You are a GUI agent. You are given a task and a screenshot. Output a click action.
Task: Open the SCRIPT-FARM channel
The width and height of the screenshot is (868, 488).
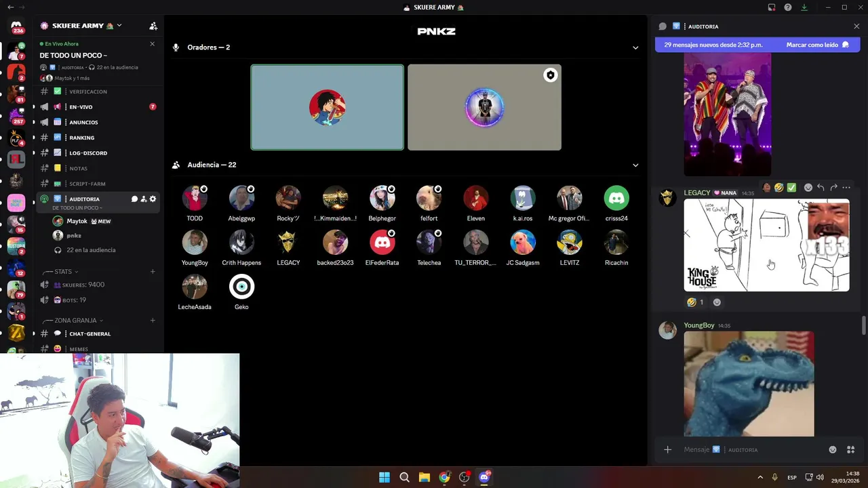click(x=97, y=184)
